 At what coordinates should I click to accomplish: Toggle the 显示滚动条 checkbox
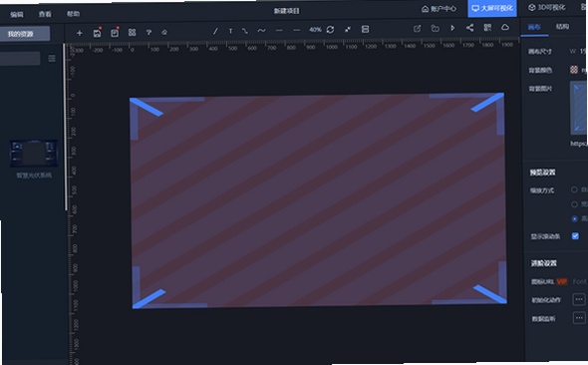coord(575,235)
